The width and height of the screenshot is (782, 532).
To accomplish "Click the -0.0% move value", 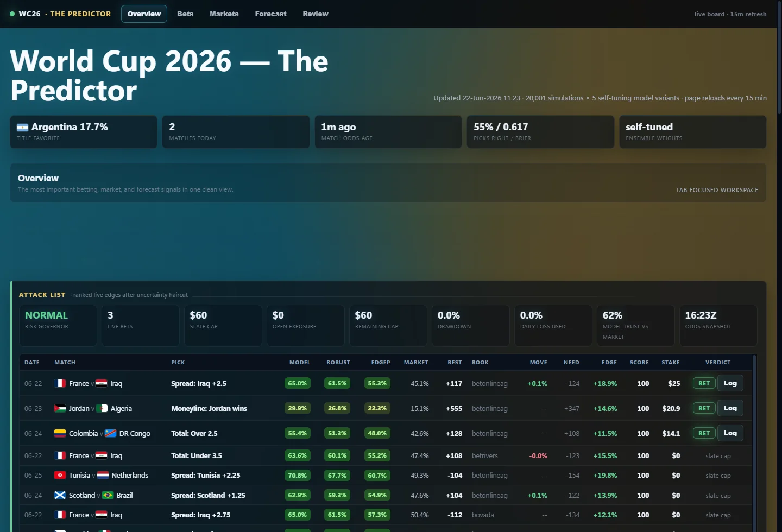I will [538, 456].
